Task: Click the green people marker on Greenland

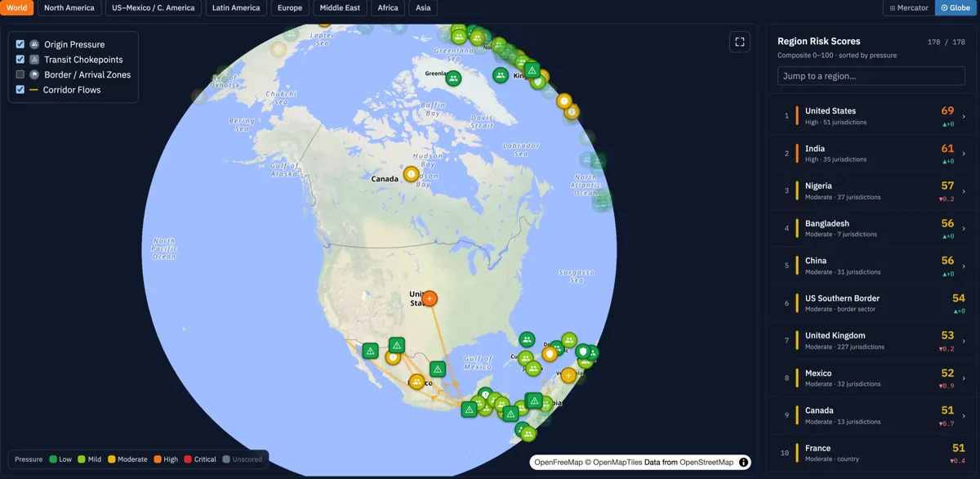Action: (453, 78)
